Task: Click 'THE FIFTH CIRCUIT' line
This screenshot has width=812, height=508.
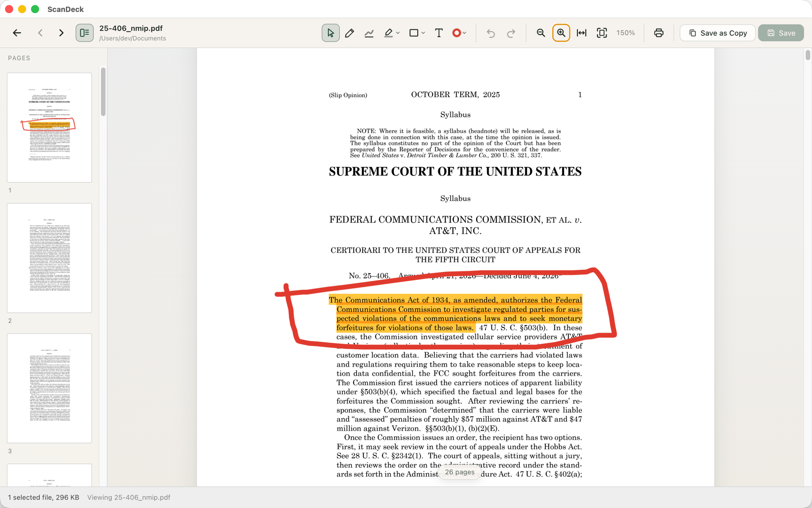Action: (455, 260)
